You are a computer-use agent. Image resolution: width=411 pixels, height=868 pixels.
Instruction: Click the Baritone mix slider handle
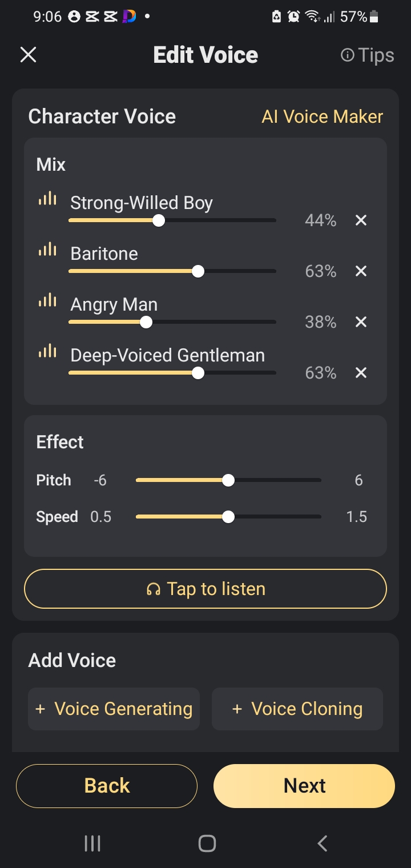(x=198, y=271)
